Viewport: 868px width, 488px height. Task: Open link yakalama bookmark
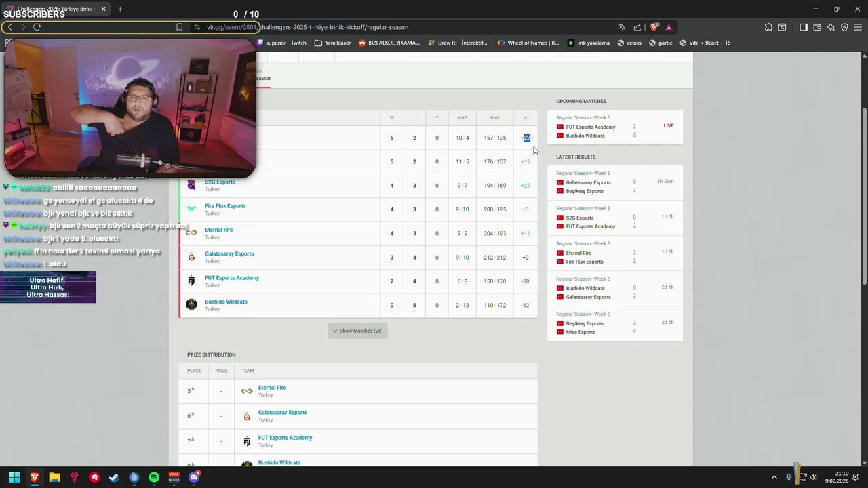[x=588, y=43]
